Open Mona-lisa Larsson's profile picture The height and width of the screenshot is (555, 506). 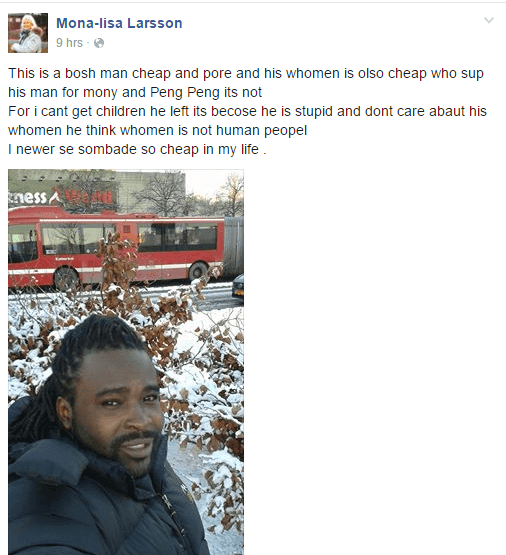pos(28,33)
